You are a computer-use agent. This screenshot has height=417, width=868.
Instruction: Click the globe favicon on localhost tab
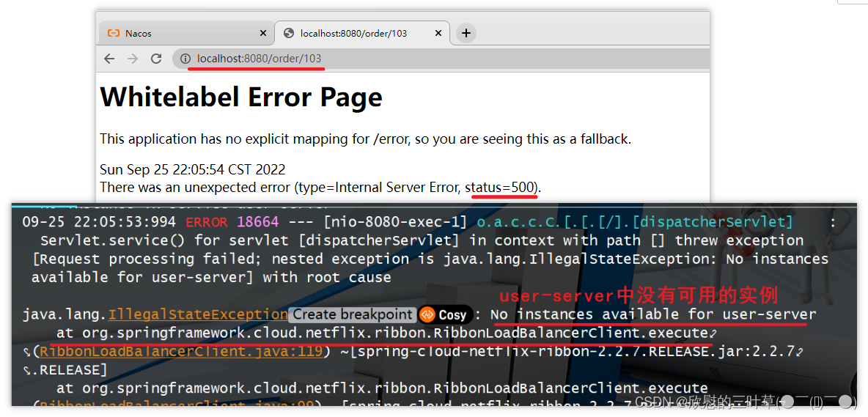coord(288,33)
